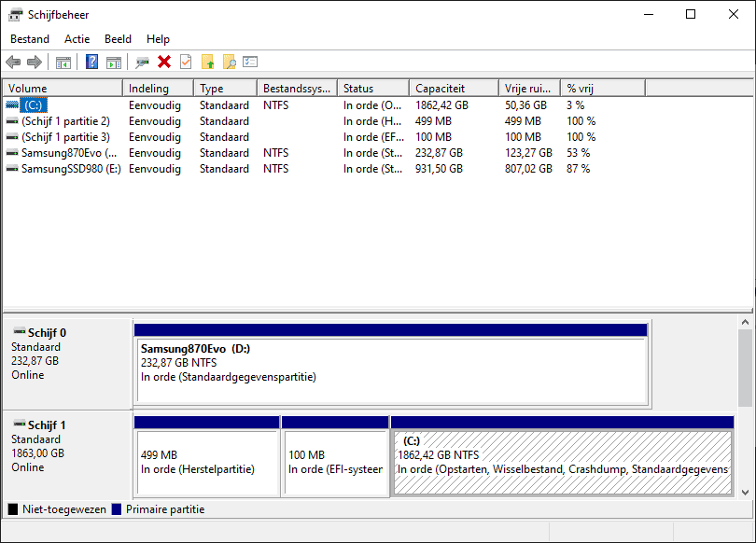The image size is (756, 543).
Task: Show/hide action pane toolbar icon
Action: pyautogui.click(x=114, y=63)
